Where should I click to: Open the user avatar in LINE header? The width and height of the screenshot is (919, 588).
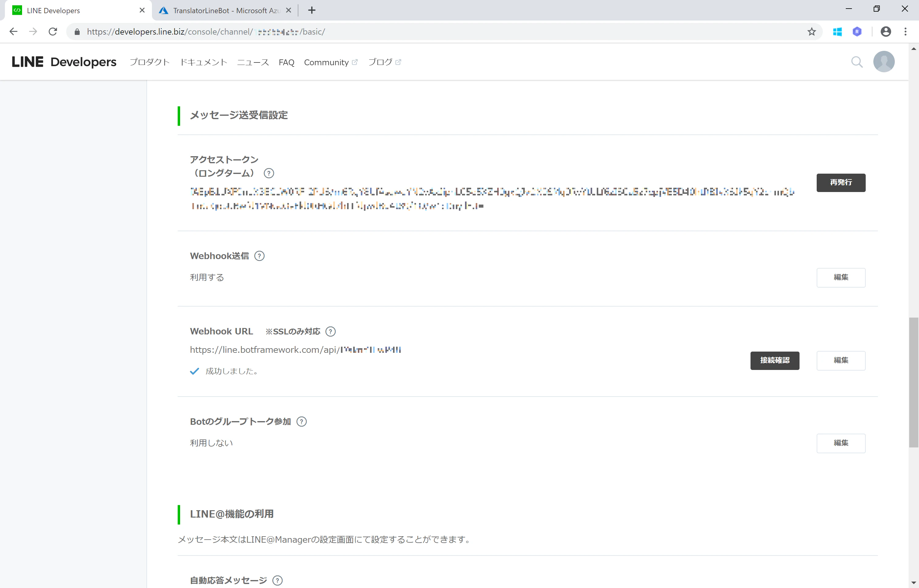tap(884, 62)
